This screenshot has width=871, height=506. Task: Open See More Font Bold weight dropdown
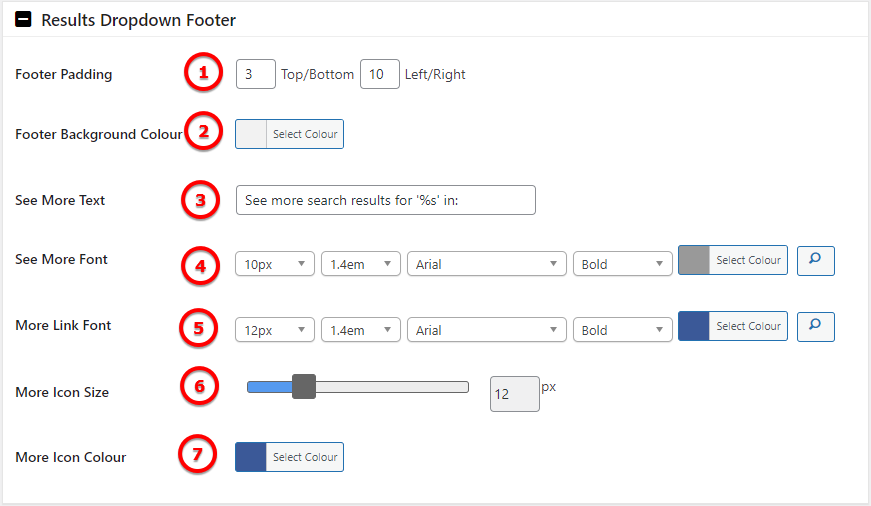tap(622, 264)
